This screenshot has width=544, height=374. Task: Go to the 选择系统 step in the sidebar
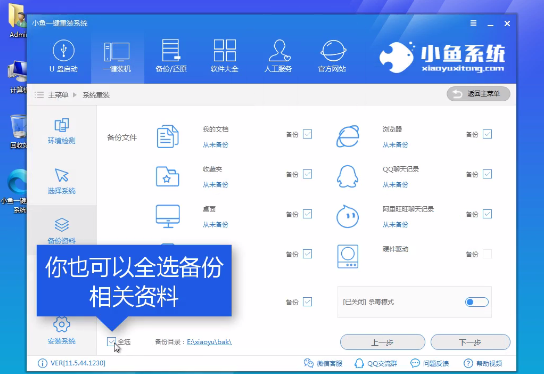pyautogui.click(x=61, y=181)
